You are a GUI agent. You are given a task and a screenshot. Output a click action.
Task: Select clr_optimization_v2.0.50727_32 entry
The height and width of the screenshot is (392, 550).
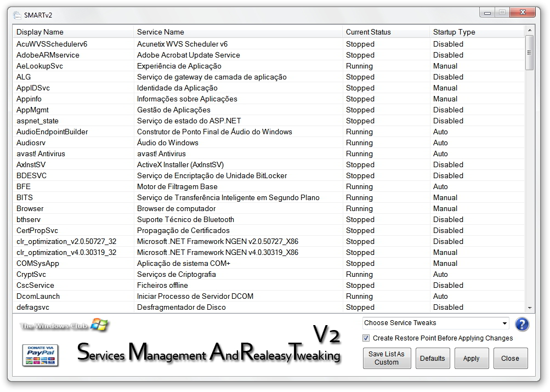click(269, 242)
